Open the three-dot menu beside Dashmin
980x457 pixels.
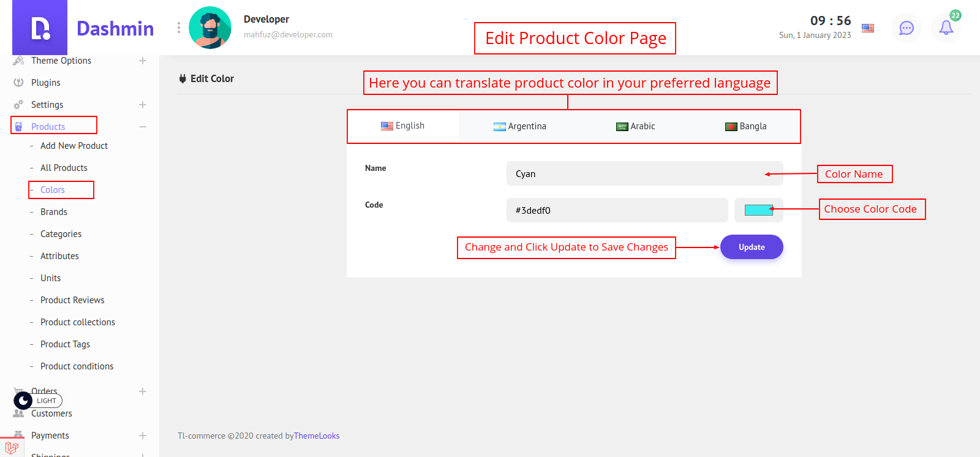pyautogui.click(x=179, y=28)
